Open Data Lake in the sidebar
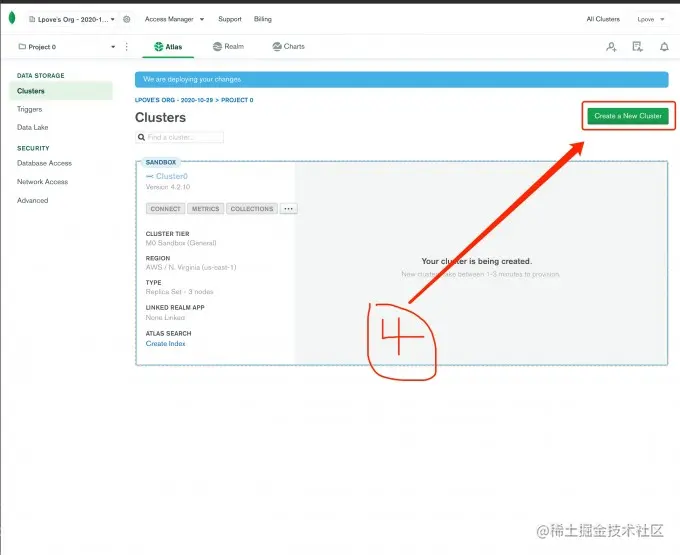Screen dimensions: 680x555 (33, 127)
